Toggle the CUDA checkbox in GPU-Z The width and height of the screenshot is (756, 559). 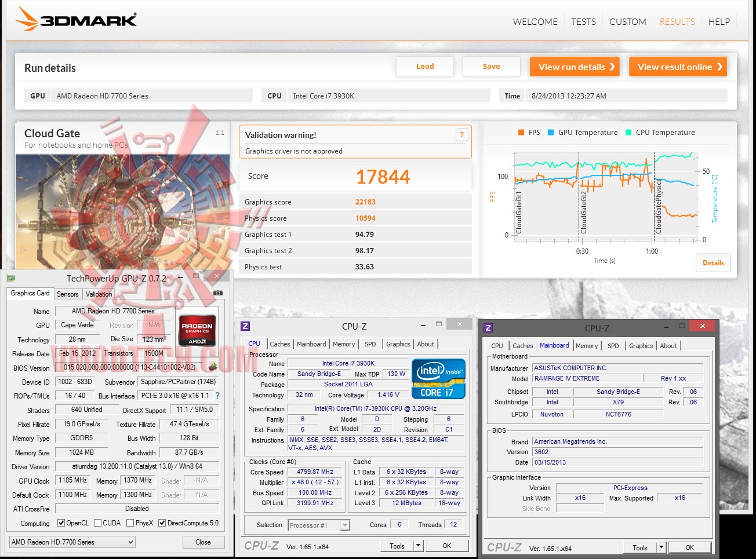(x=97, y=523)
